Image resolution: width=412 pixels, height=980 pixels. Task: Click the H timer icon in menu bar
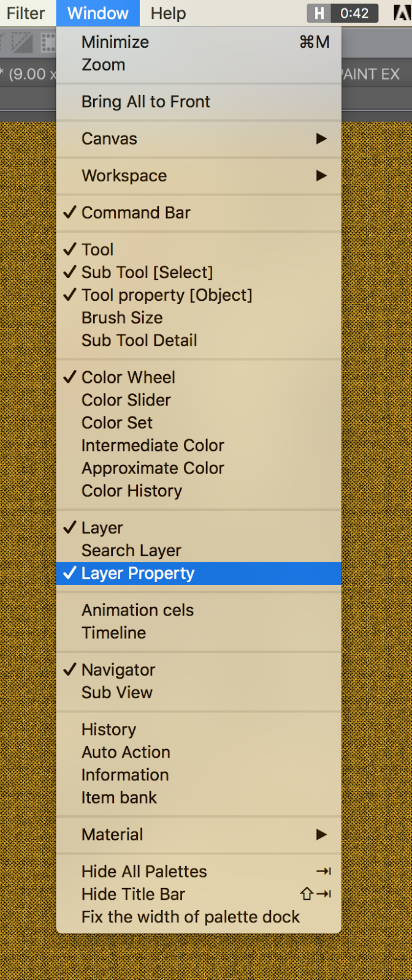[319, 13]
